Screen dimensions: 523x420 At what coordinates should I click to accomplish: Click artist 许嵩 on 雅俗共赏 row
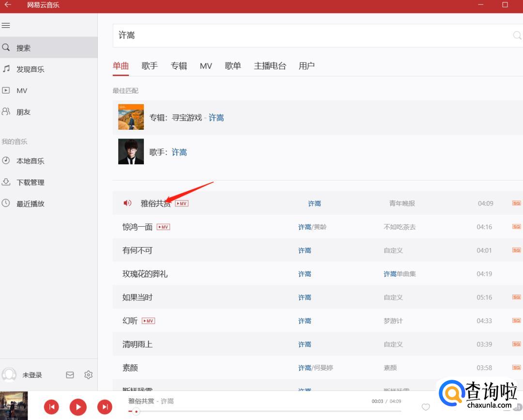click(x=315, y=203)
